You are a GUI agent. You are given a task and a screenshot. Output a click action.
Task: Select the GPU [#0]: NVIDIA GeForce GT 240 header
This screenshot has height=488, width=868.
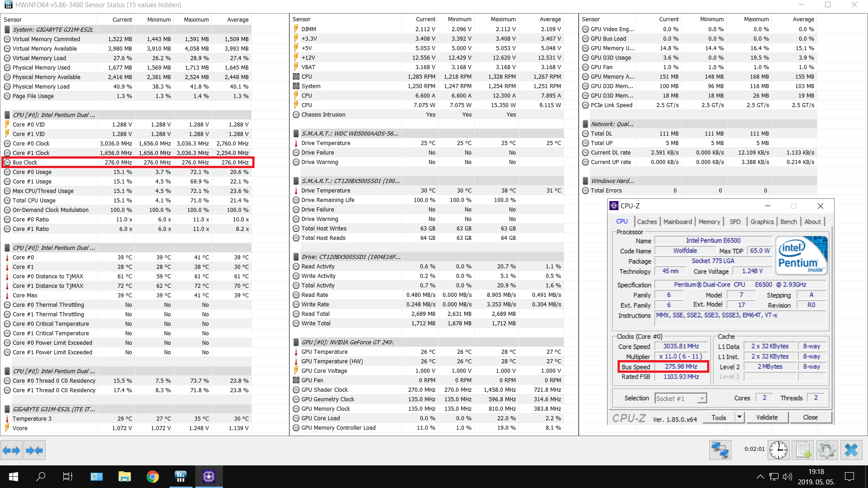coord(427,343)
